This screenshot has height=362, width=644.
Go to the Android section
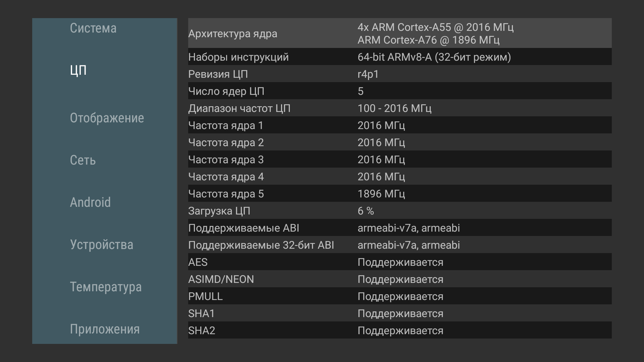coord(90,202)
